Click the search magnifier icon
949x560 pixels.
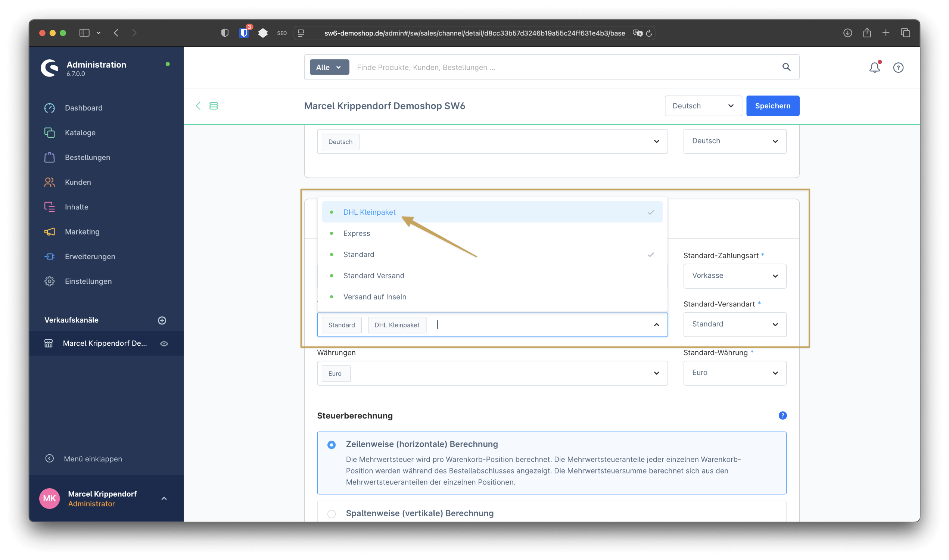[x=786, y=67]
